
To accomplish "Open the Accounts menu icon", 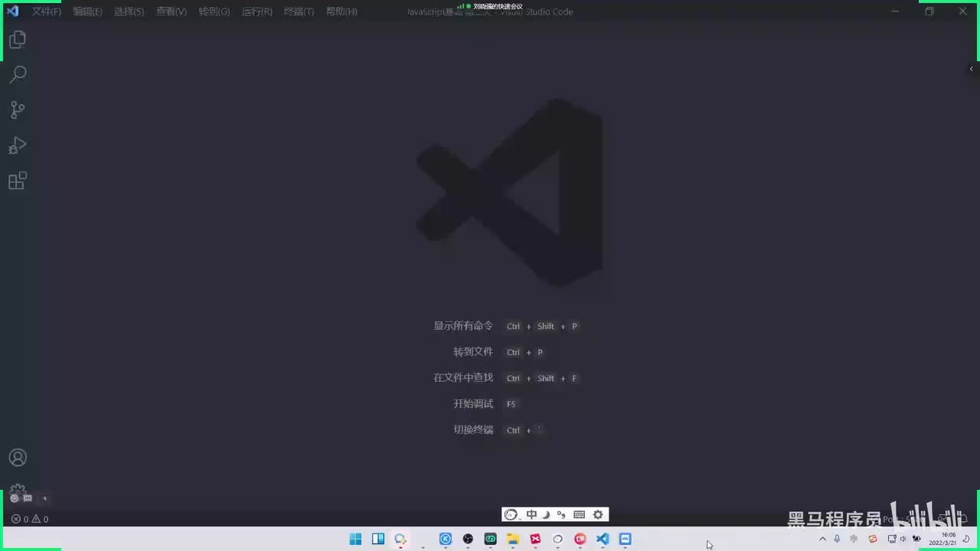I will [x=18, y=458].
